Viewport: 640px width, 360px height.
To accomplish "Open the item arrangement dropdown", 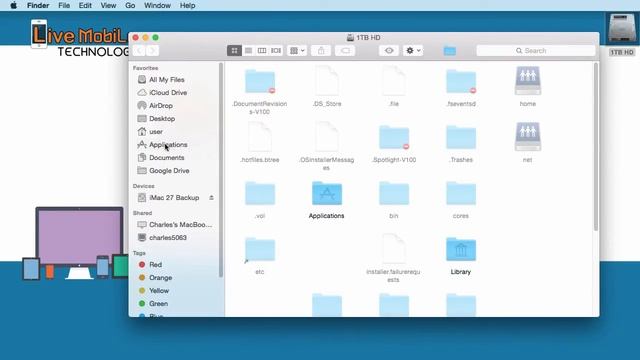I will pyautogui.click(x=297, y=51).
